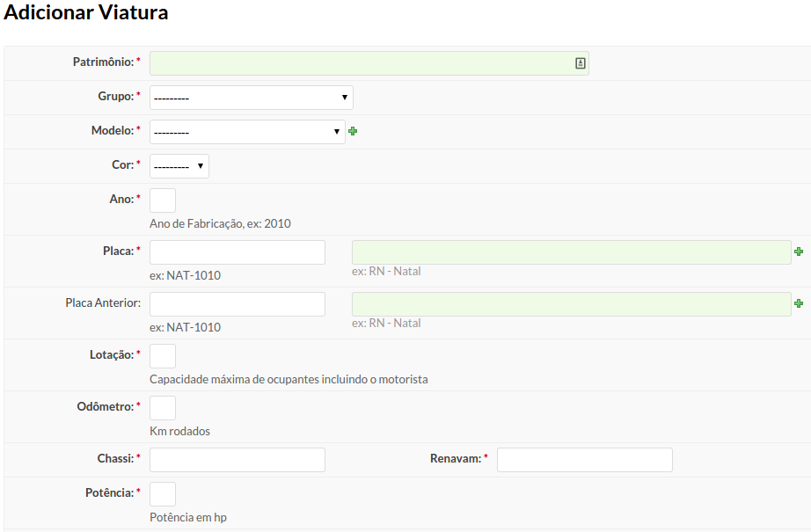Click the 'Adicionar Viatura' heading

(x=86, y=12)
